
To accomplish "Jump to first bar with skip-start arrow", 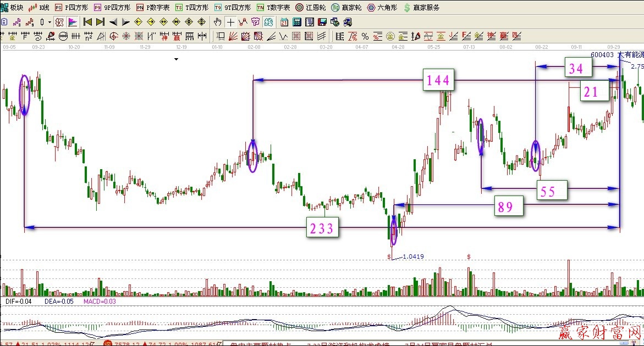I will pos(87,22).
